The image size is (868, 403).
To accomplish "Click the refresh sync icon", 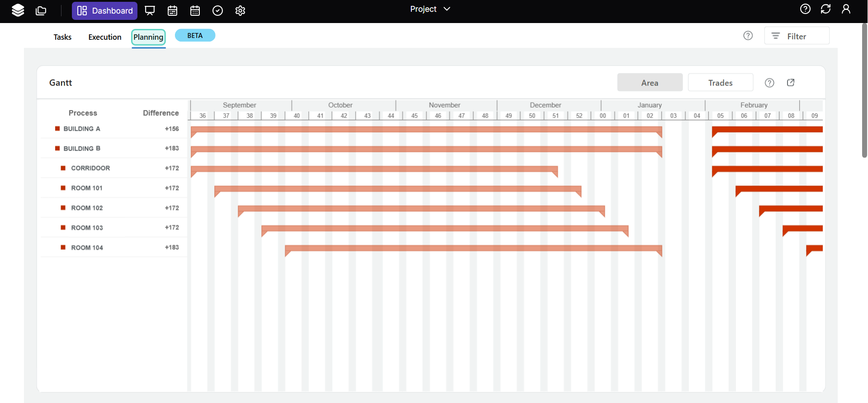I will click(x=826, y=9).
